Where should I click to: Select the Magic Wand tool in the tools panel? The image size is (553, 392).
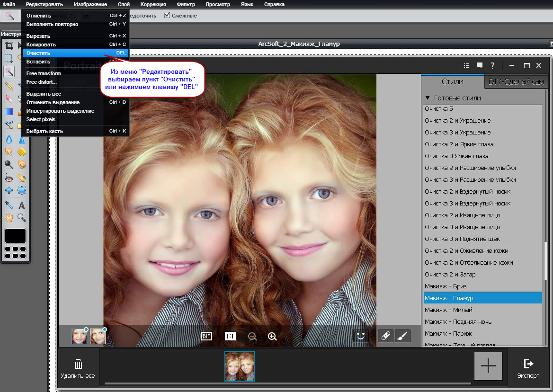tap(9, 71)
